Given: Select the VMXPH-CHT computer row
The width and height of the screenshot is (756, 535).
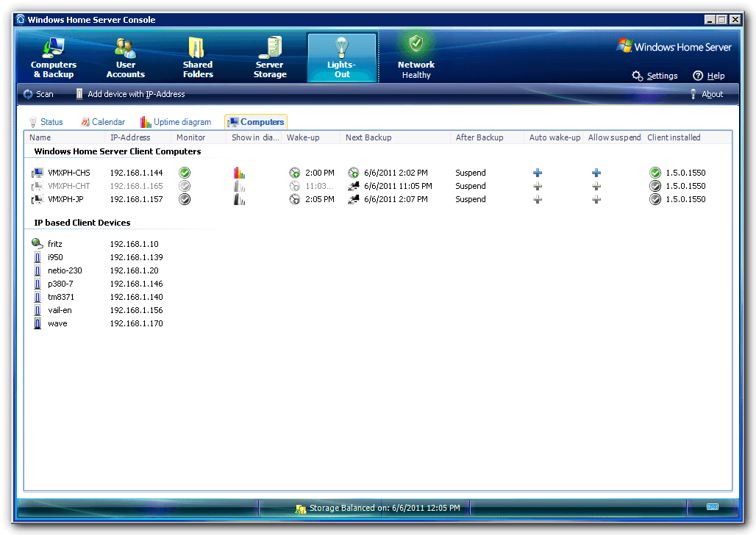Looking at the screenshot, I should tap(378, 186).
